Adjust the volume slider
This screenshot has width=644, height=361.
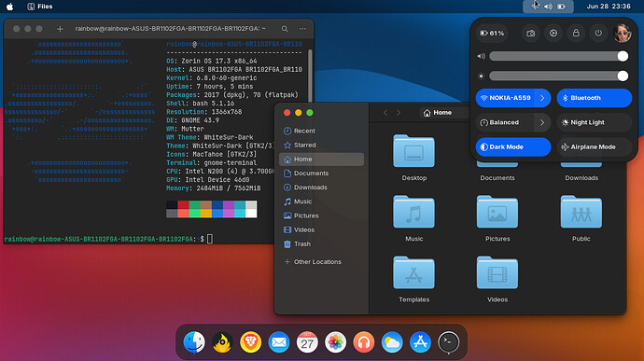558,56
